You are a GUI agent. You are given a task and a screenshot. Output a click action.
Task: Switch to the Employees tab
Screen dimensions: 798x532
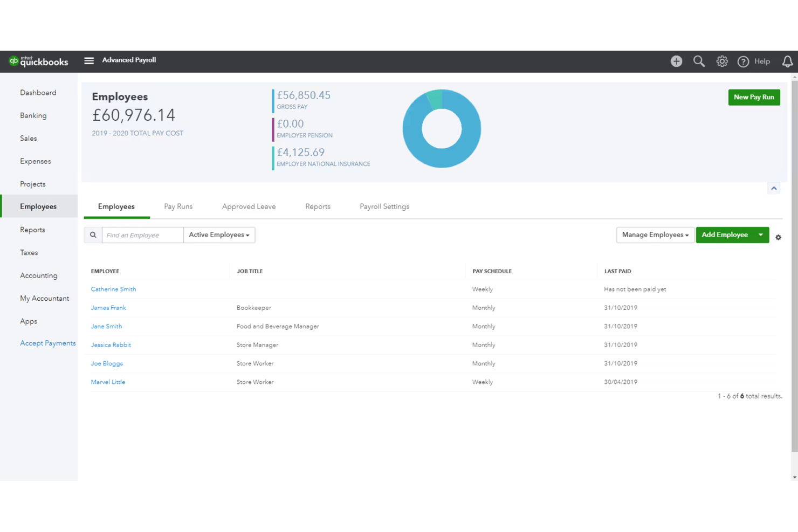coord(116,206)
